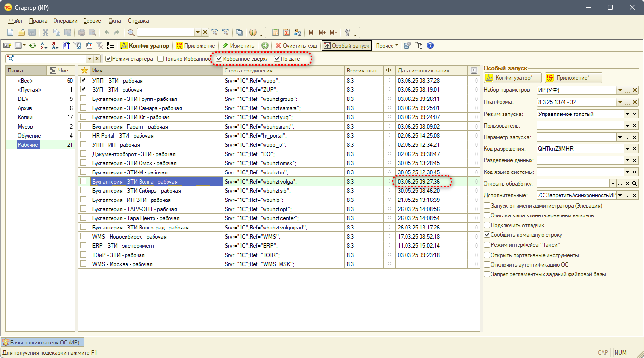
Task: Click the Приложение button in the list toolbar
Action: (x=196, y=45)
